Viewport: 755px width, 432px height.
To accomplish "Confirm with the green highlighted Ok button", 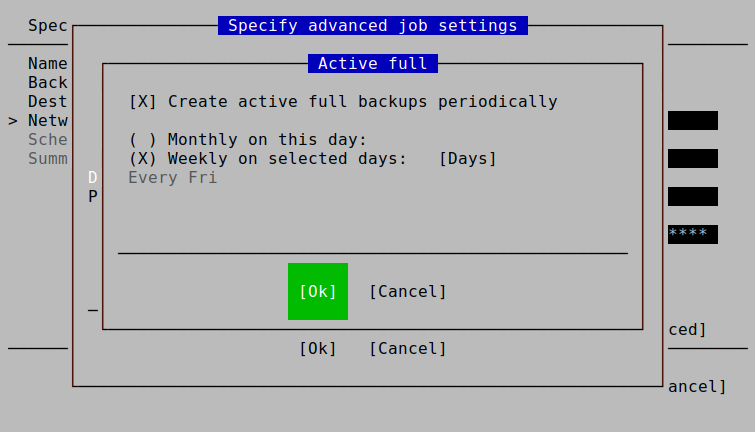I will coord(318,291).
